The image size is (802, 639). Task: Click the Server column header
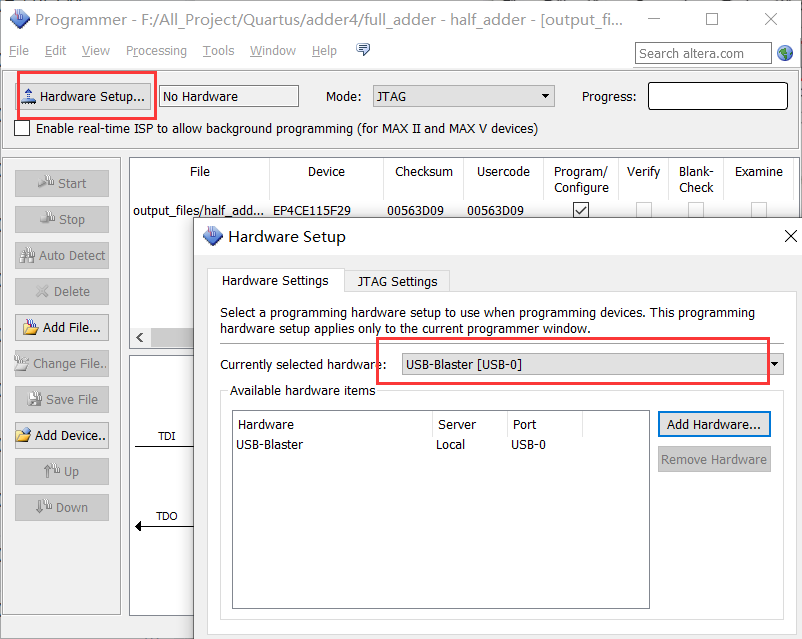[470, 424]
